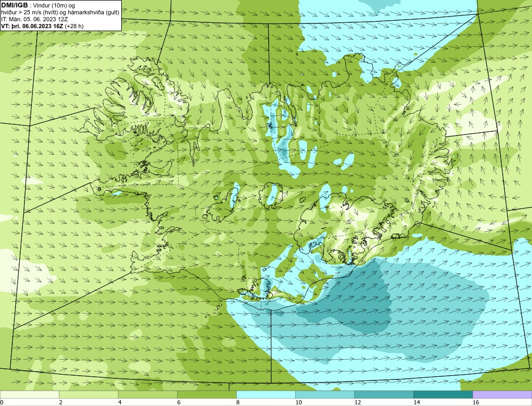
Task: Click the '10' legend scale label
Action: [298, 402]
